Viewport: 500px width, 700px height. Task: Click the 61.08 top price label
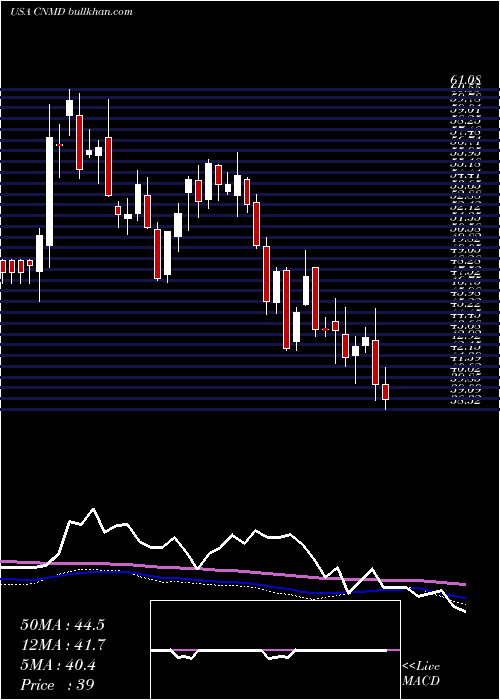click(466, 80)
